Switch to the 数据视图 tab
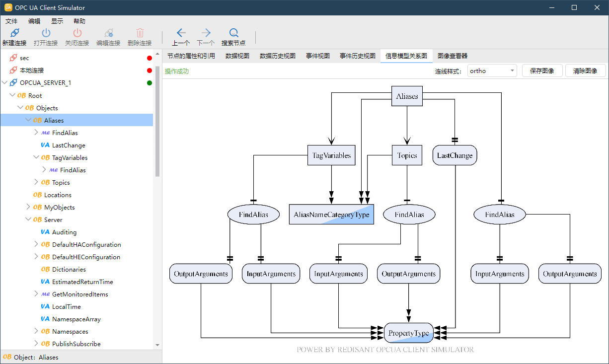609x364 pixels. pyautogui.click(x=237, y=56)
